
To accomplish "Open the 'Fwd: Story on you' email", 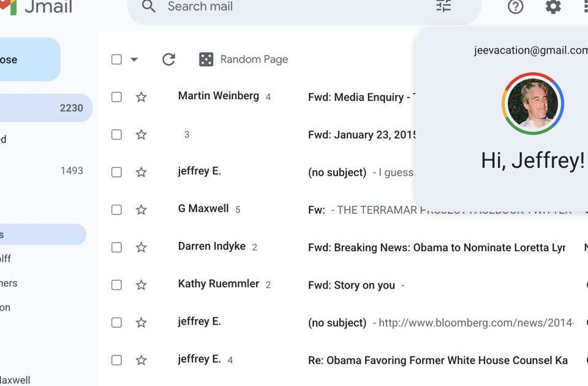I will (x=352, y=285).
